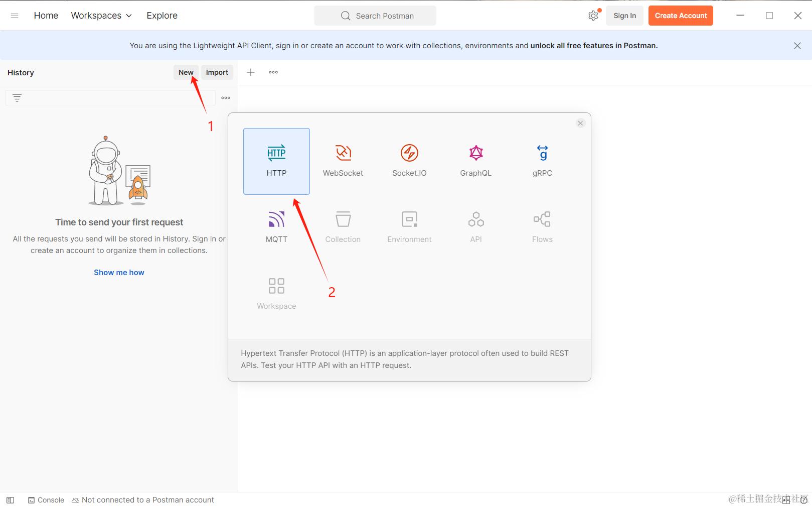
Task: Click the Import button
Action: tap(217, 72)
